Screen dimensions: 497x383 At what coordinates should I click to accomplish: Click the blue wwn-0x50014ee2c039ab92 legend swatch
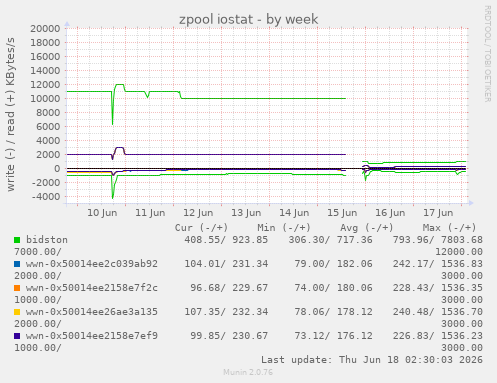pos(17,264)
